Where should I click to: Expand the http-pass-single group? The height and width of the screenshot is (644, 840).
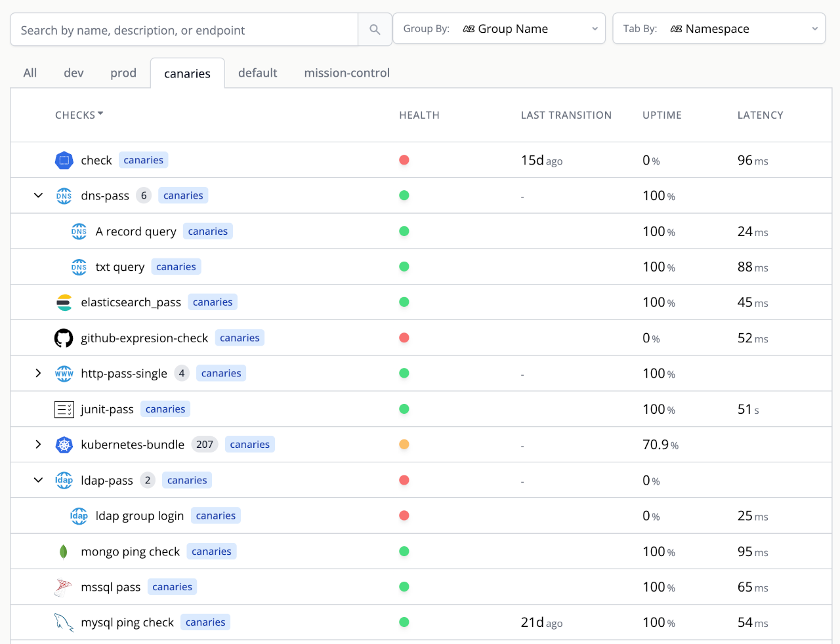[x=37, y=373]
